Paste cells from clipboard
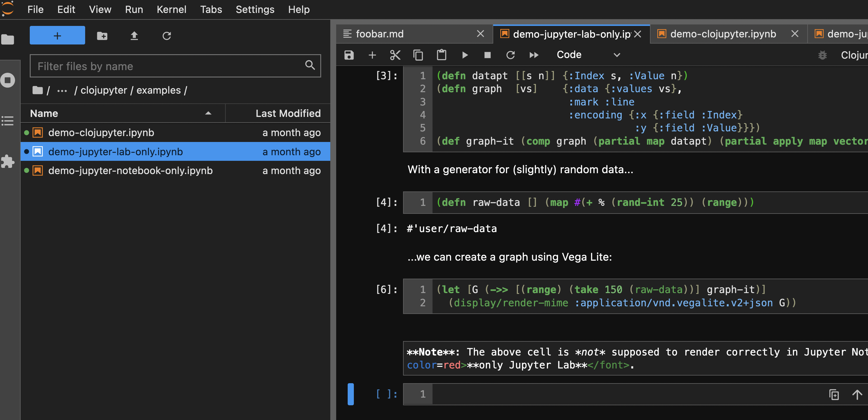This screenshot has height=420, width=868. 441,55
